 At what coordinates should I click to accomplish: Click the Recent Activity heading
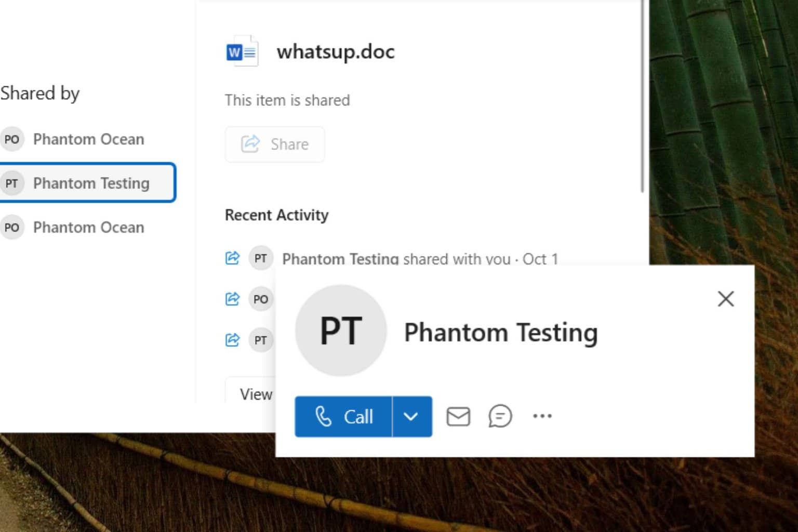(x=276, y=215)
